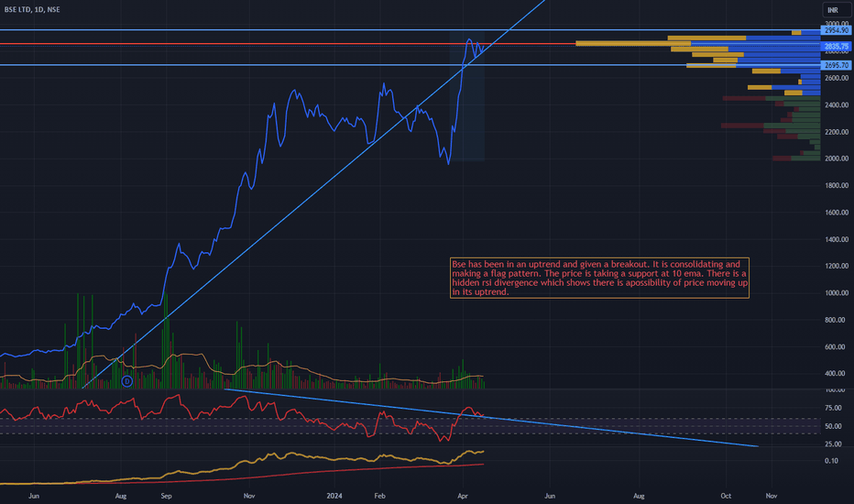Image resolution: width=854 pixels, height=504 pixels.
Task: Click the last Nov time axis label
Action: (x=772, y=496)
